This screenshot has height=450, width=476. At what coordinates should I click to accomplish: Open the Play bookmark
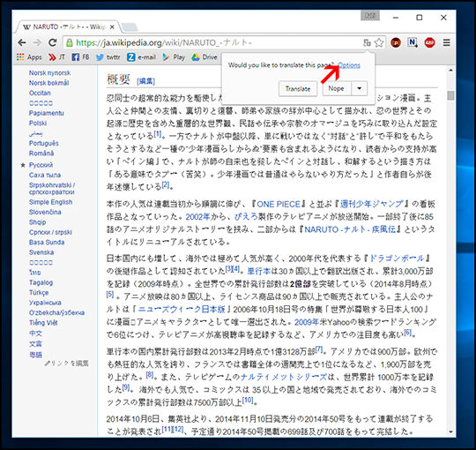click(x=174, y=57)
